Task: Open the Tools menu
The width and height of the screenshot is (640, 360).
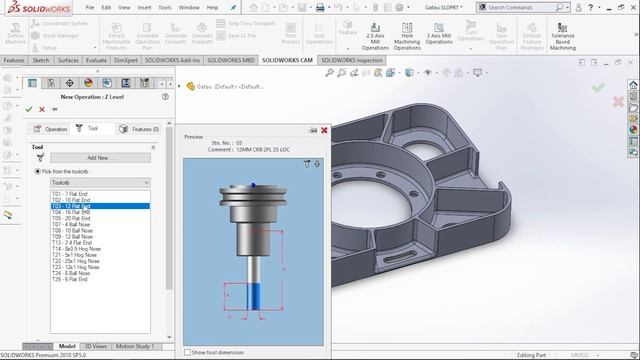Action: coord(165,7)
